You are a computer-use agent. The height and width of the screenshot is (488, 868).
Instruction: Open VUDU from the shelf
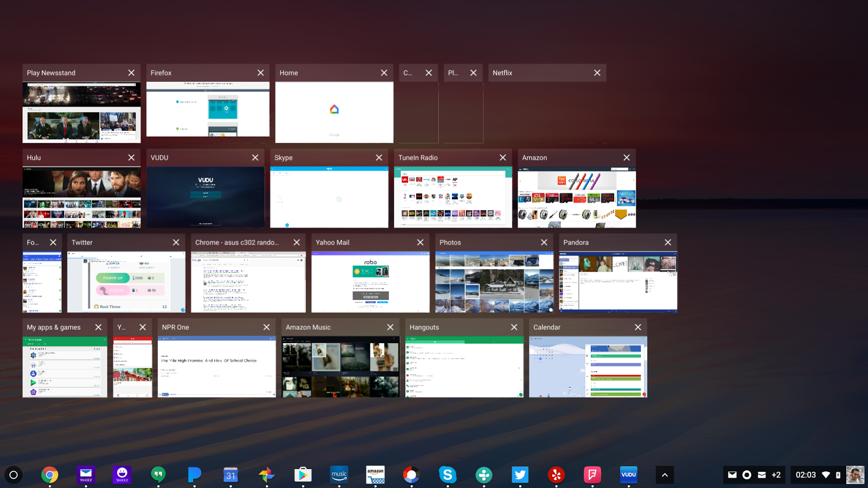click(628, 475)
